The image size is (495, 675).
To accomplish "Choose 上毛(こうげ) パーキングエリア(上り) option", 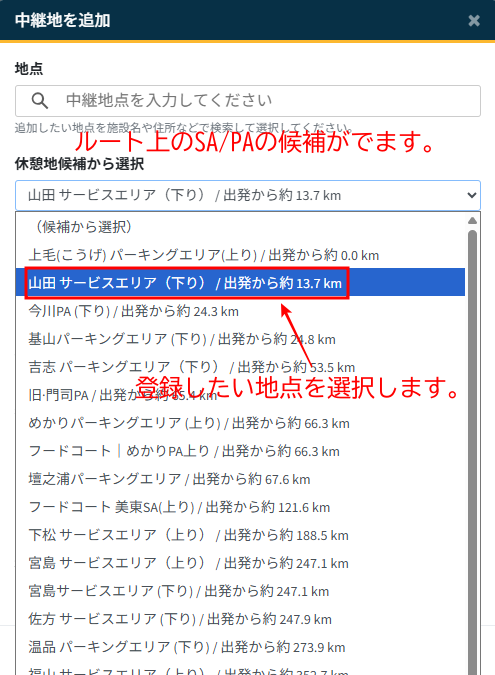I will [x=240, y=255].
